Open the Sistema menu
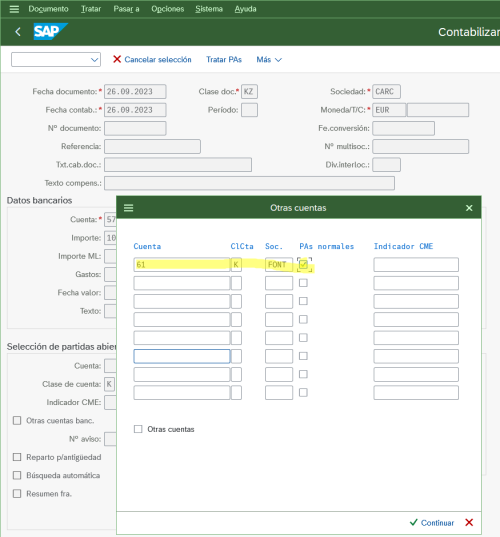 [209, 9]
